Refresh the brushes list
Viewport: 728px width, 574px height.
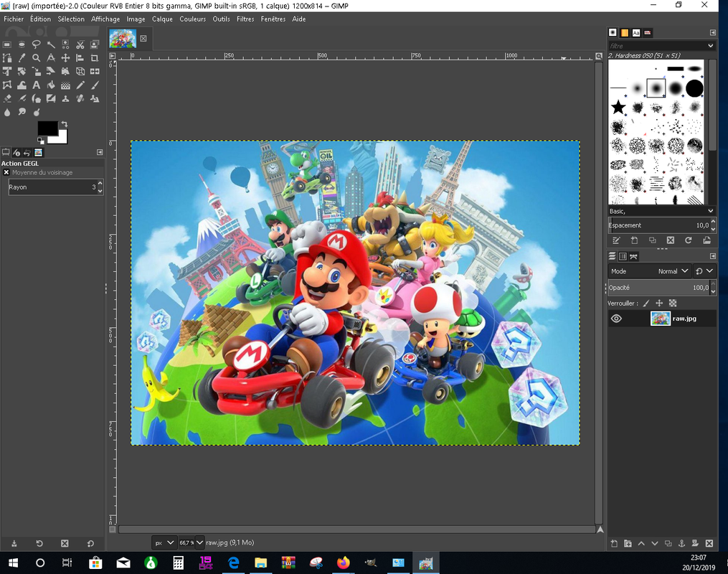point(689,240)
